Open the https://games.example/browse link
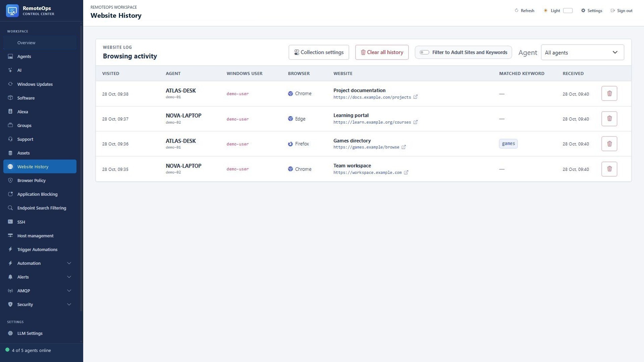Image resolution: width=644 pixels, height=362 pixels. (x=366, y=147)
